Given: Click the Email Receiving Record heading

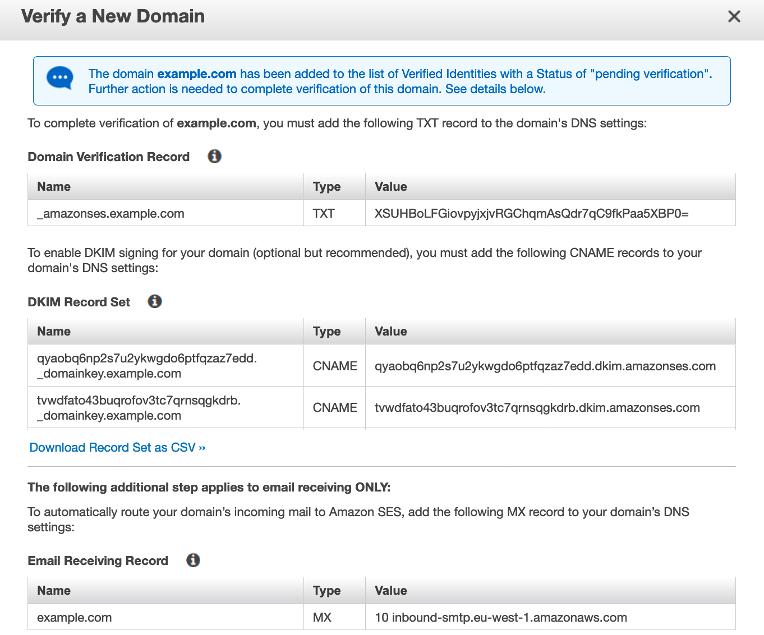Looking at the screenshot, I should 97,560.
